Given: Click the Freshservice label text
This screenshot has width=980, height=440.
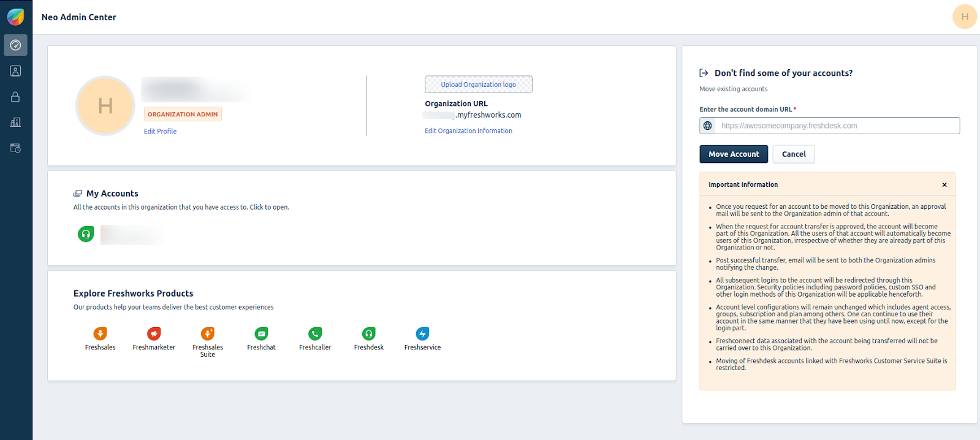Looking at the screenshot, I should [422, 347].
